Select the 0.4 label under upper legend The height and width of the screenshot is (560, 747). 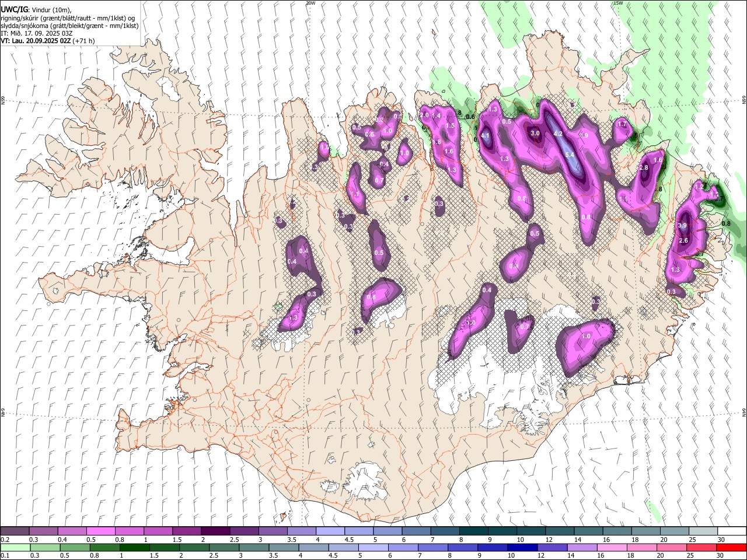(62, 540)
